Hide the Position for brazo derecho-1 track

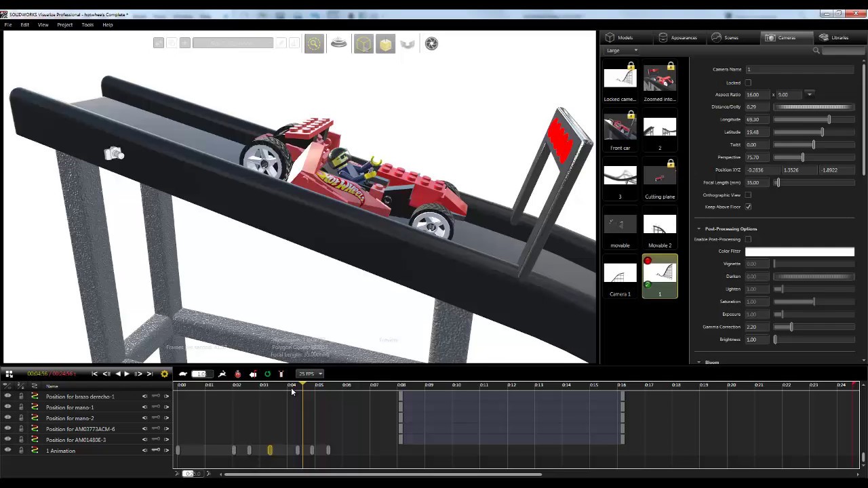coord(7,396)
